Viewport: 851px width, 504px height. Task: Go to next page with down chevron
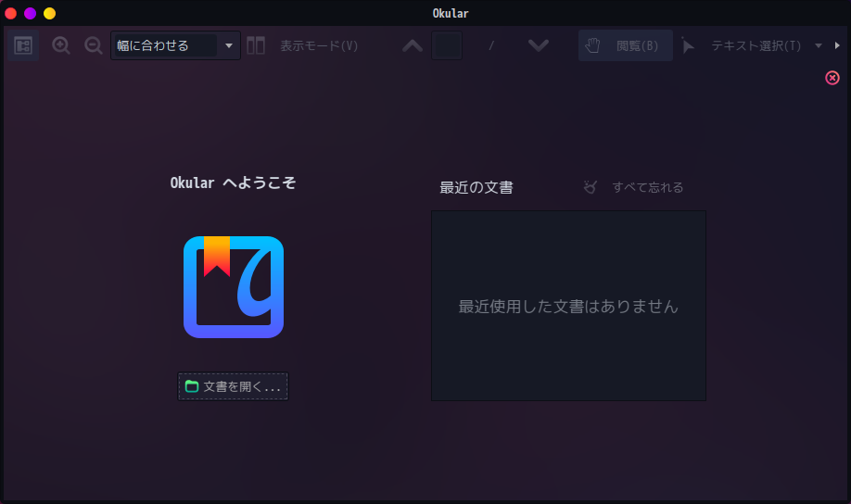pos(539,45)
